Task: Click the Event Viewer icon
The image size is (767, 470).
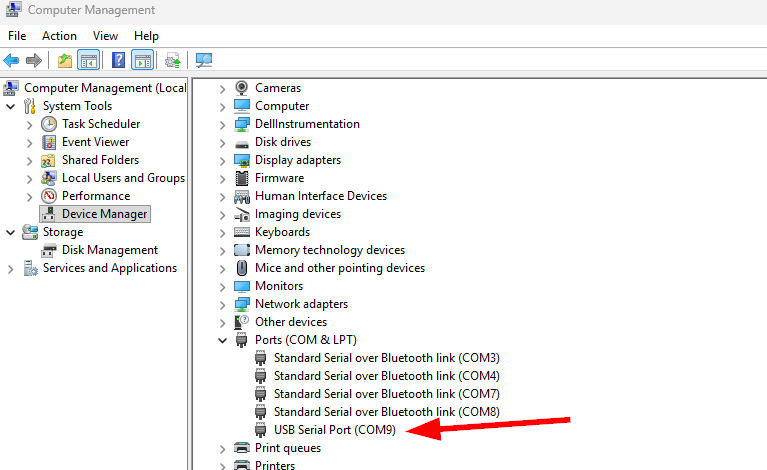Action: tap(48, 142)
